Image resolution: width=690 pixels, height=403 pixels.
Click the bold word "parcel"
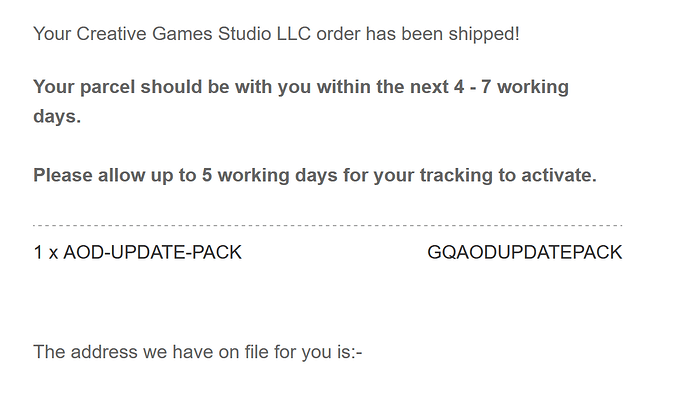click(x=107, y=87)
